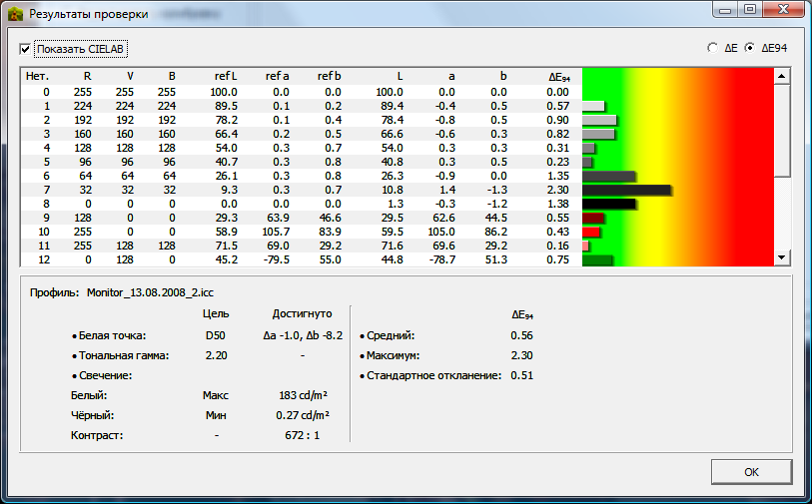This screenshot has height=504, width=812.
Task: Uncheck the Показать CIELAB checkbox
Action: pos(26,49)
